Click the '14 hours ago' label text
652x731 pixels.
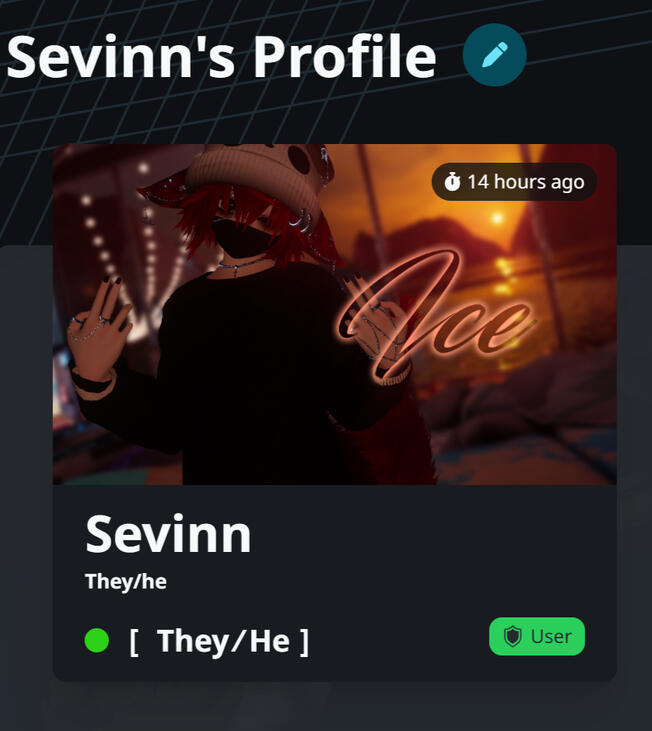coord(526,182)
